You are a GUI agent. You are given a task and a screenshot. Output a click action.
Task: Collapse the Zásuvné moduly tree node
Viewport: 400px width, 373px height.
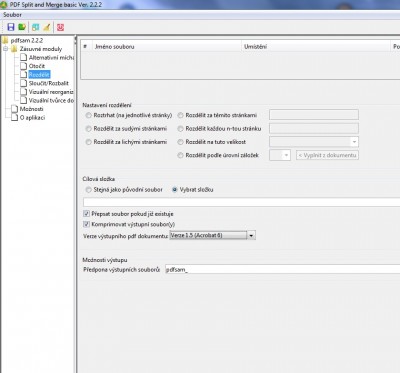coord(6,49)
